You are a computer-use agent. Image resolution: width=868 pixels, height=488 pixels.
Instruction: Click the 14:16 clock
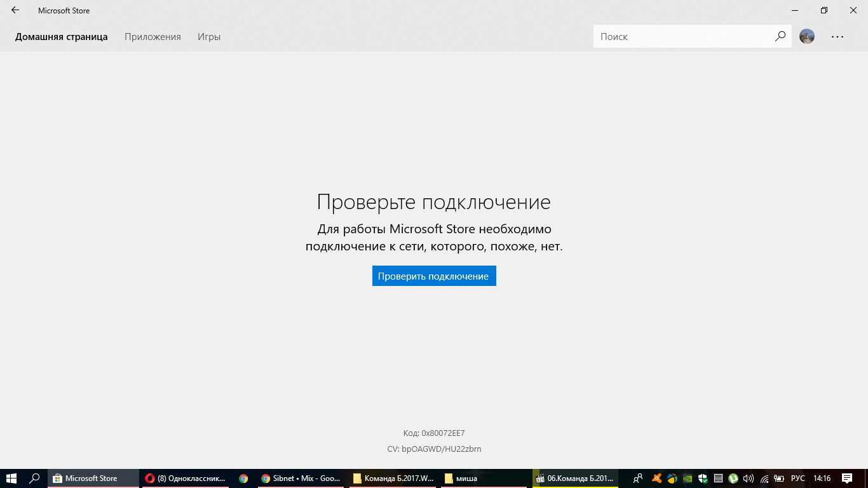(x=822, y=478)
